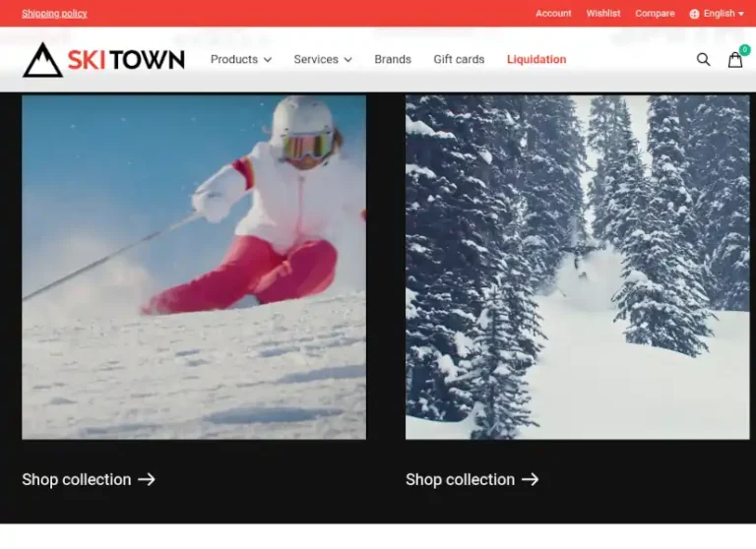Image resolution: width=756 pixels, height=549 pixels.
Task: Click the globe language icon
Action: (x=694, y=14)
